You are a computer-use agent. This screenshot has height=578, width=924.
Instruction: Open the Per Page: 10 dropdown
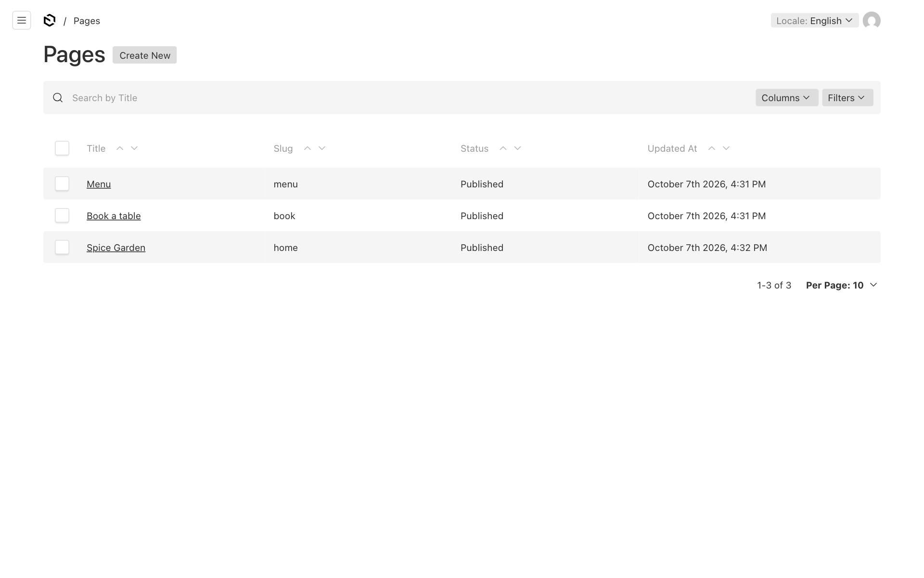click(x=842, y=285)
